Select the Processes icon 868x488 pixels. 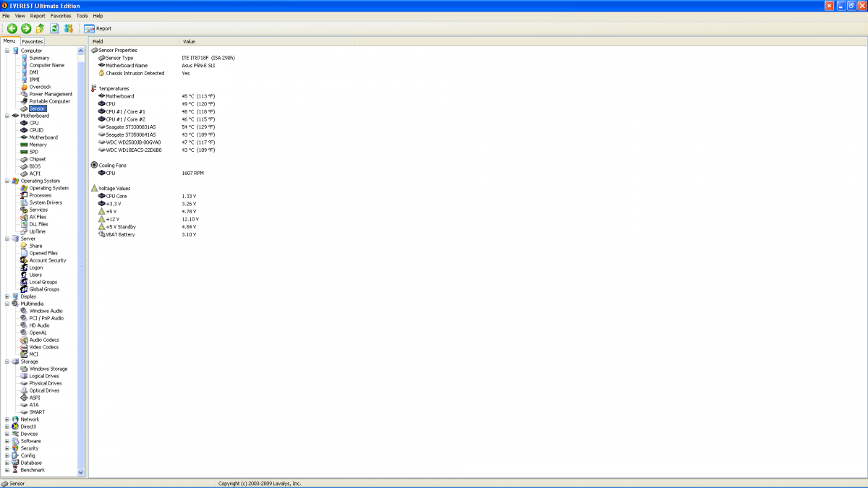click(24, 195)
